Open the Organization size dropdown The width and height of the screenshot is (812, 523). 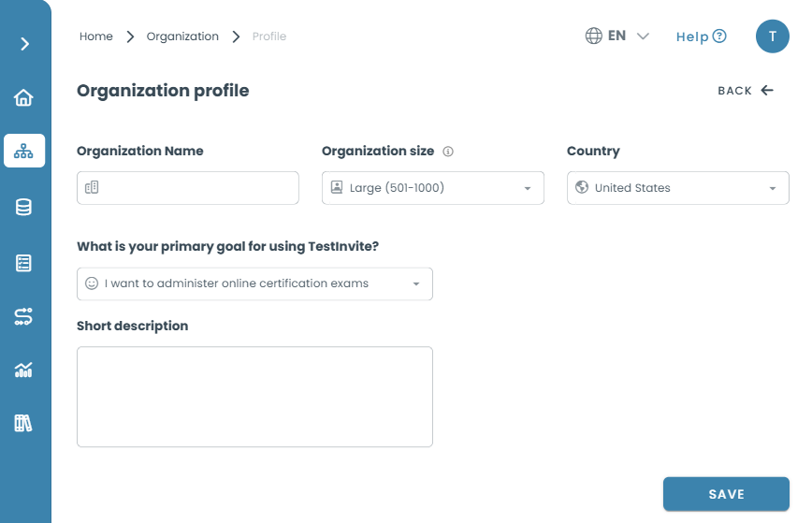(x=433, y=188)
